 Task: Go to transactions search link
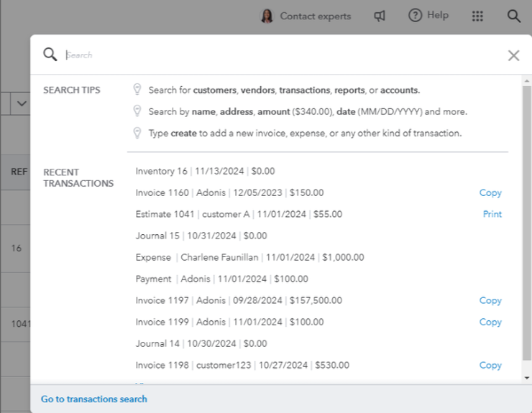tap(94, 399)
